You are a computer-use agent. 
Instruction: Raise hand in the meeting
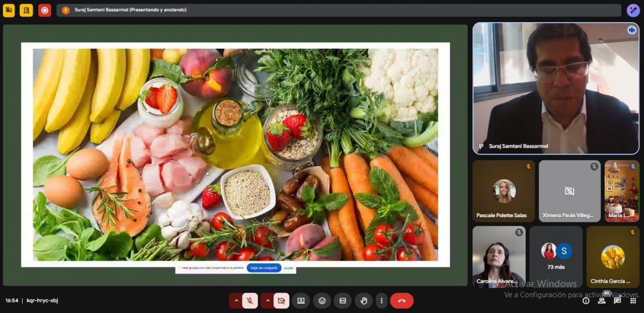[x=363, y=301]
